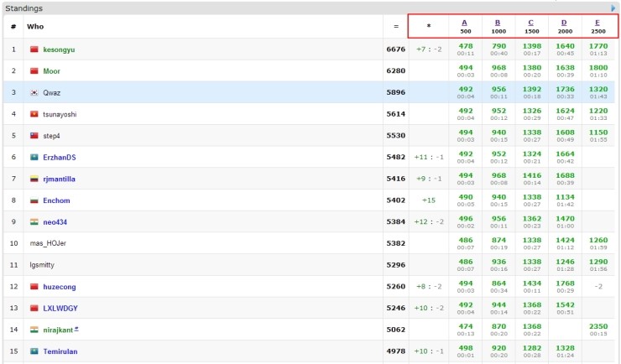Screen dimensions: 621x364
Task: Click Enchom's hack result +15
Action: point(429,200)
